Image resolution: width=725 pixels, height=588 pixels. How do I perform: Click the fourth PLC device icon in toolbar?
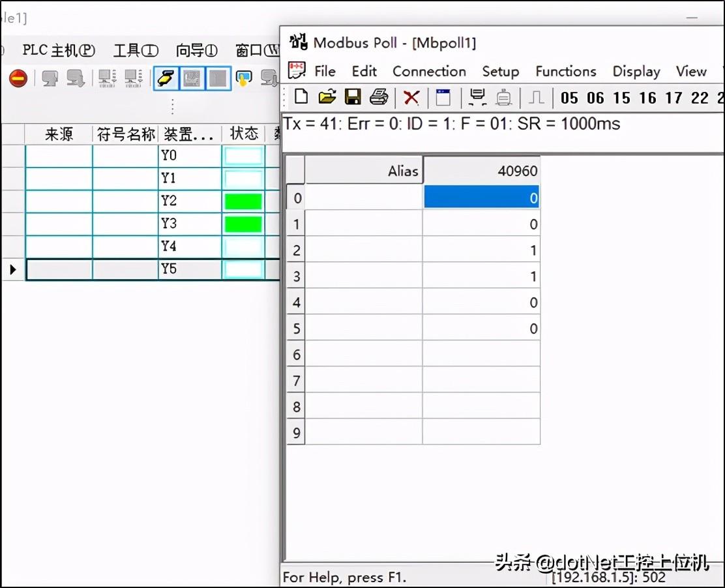(x=134, y=78)
